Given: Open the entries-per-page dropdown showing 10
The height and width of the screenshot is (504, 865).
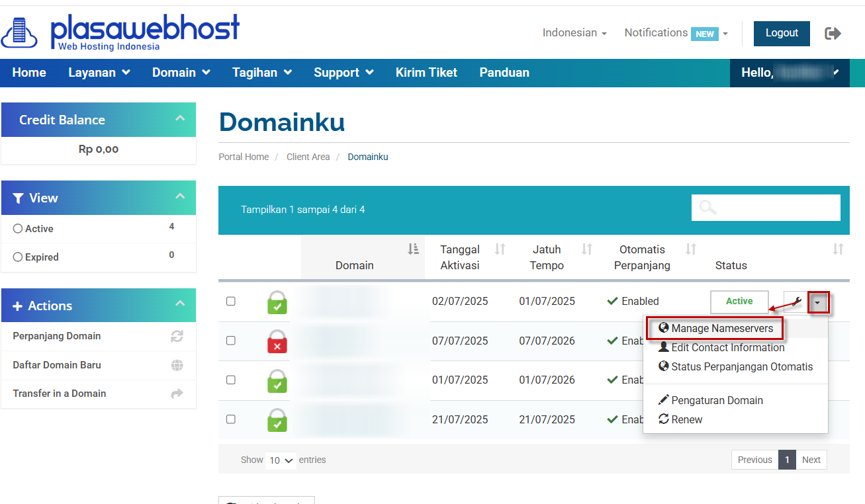Looking at the screenshot, I should pos(281,460).
